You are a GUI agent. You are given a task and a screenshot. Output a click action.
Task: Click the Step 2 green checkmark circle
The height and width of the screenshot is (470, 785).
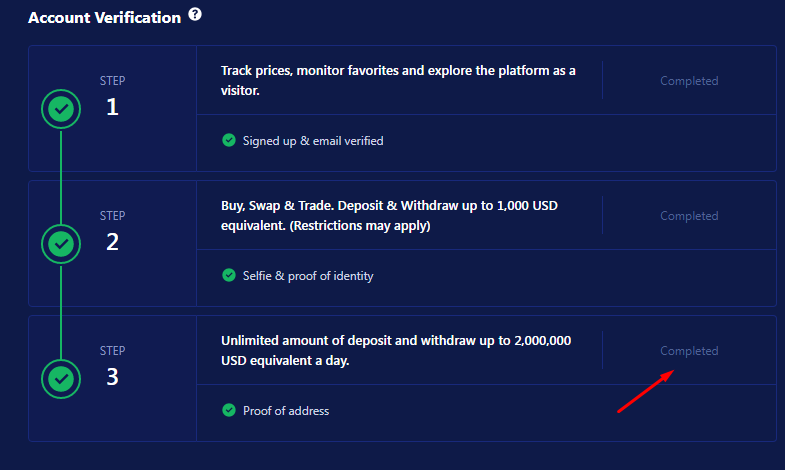coord(61,244)
